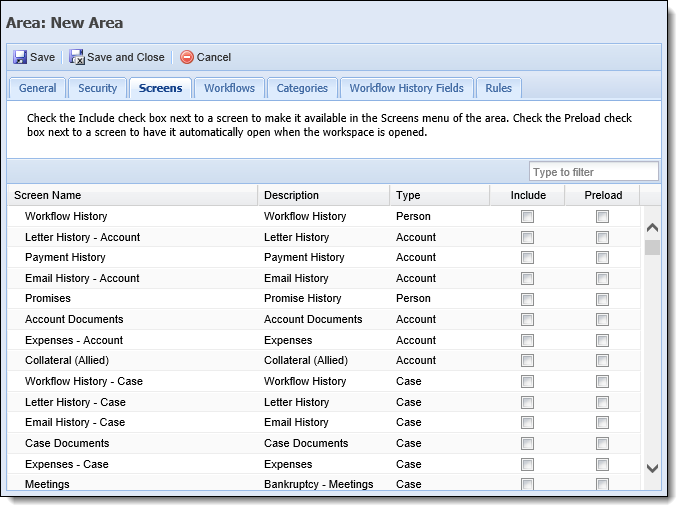This screenshot has width=683, height=512.
Task: Tick Include for Account Documents
Action: click(527, 319)
